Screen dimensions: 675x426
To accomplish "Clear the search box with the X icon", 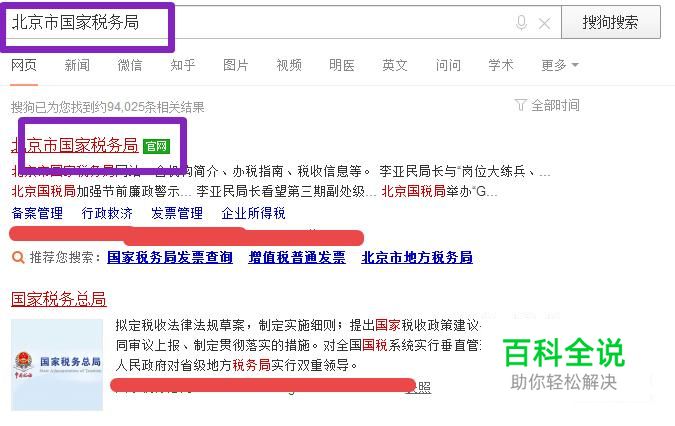I will [545, 23].
